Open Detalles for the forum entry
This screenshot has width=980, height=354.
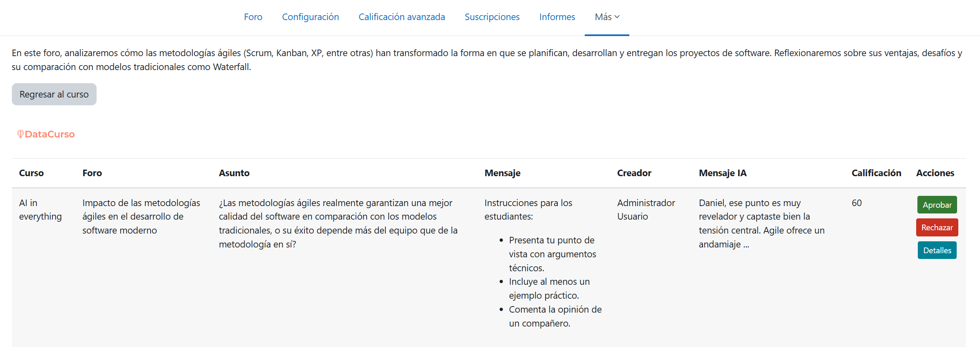tap(937, 250)
